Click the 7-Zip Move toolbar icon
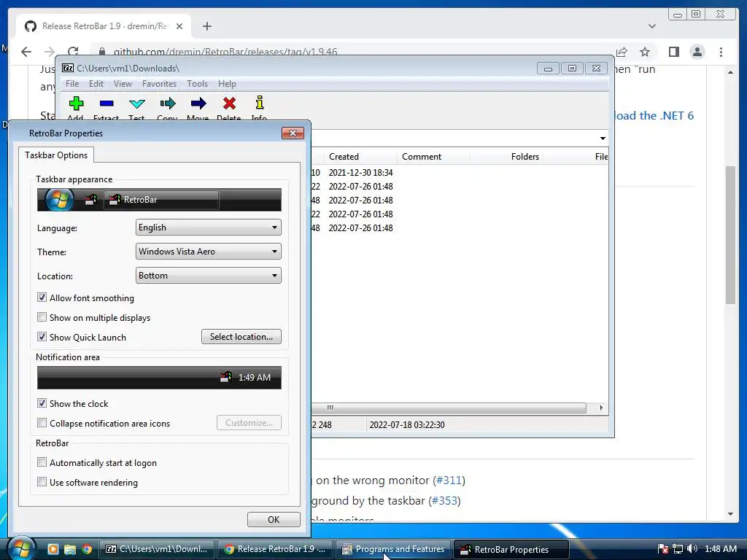747x560 pixels. [198, 104]
